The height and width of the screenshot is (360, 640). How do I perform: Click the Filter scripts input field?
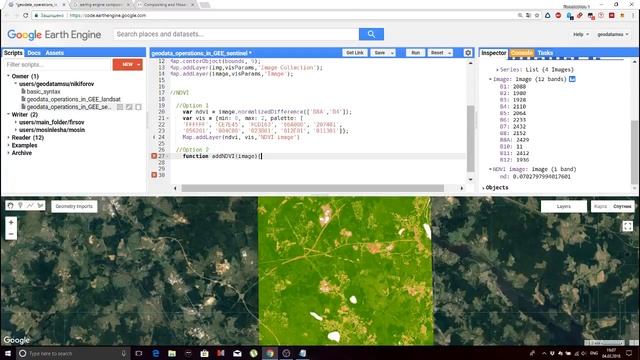point(58,64)
